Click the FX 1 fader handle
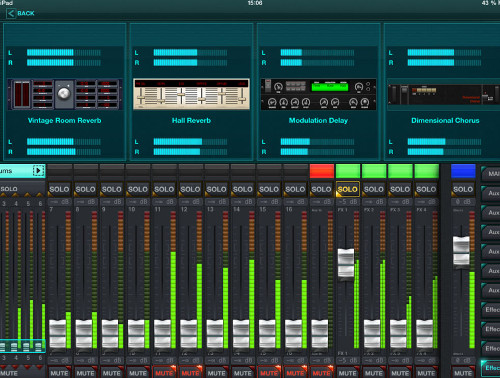500x378 pixels. pyautogui.click(x=346, y=263)
